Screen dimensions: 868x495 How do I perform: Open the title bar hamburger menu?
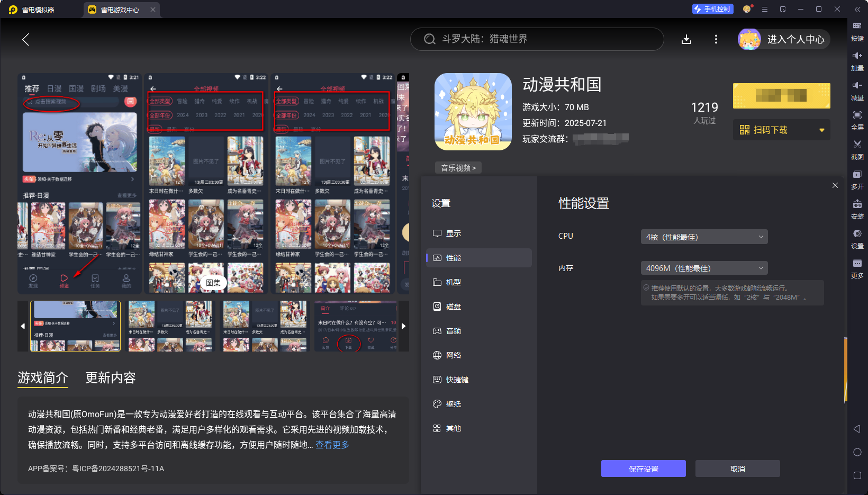[765, 9]
